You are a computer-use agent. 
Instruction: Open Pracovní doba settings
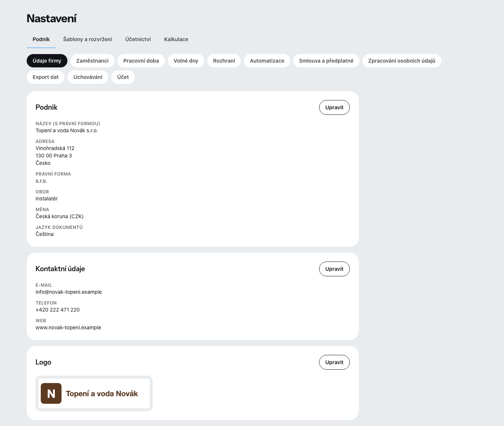[x=141, y=61]
